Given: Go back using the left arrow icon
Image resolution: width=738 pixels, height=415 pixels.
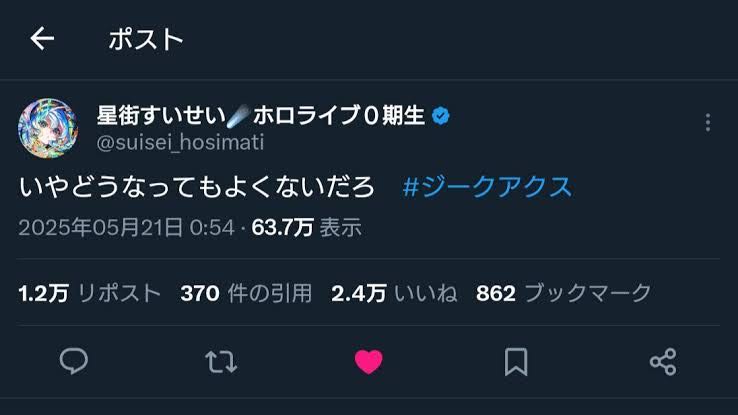Looking at the screenshot, I should tap(42, 38).
